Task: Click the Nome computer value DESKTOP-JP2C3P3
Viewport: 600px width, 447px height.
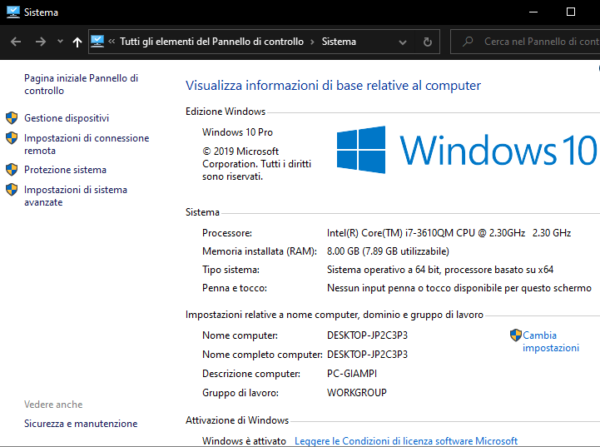Action: (x=367, y=335)
